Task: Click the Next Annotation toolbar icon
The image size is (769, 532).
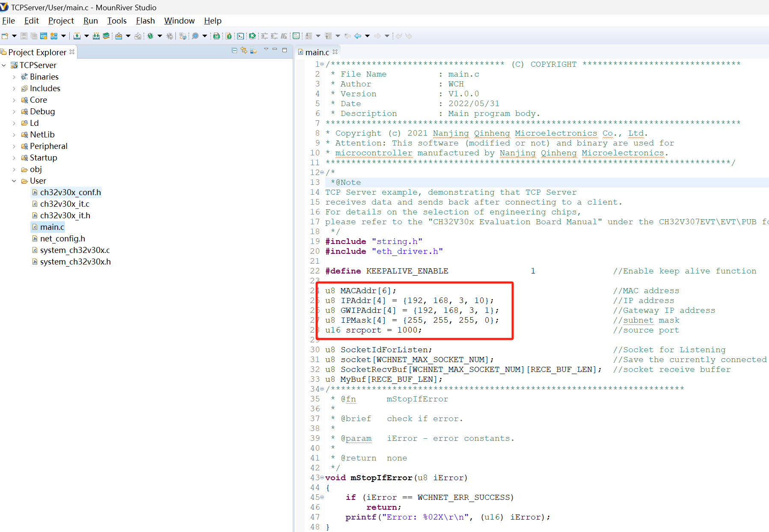Action: point(308,36)
